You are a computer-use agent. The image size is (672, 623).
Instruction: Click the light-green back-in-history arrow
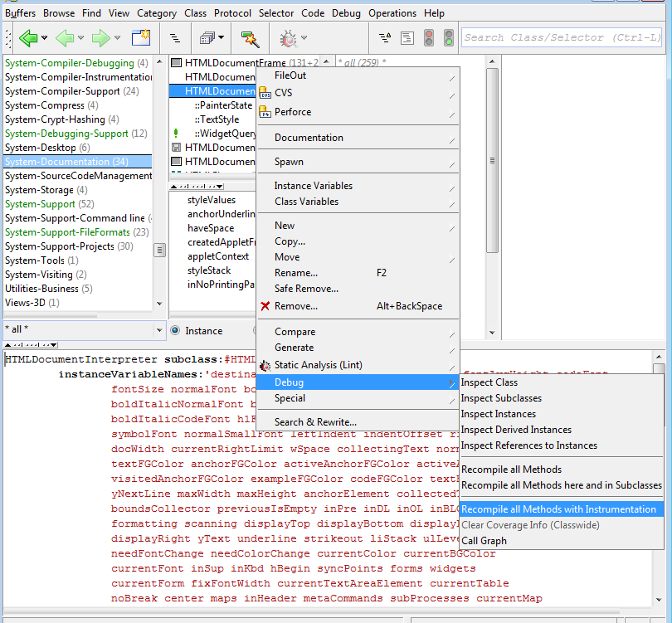(65, 37)
